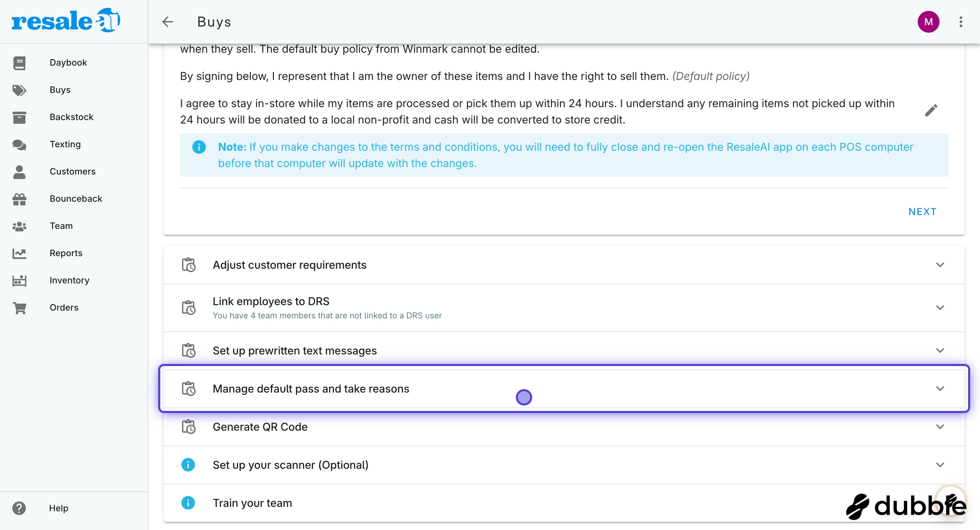Click the Texting chat bubbles icon
This screenshot has width=980, height=530.
point(19,145)
